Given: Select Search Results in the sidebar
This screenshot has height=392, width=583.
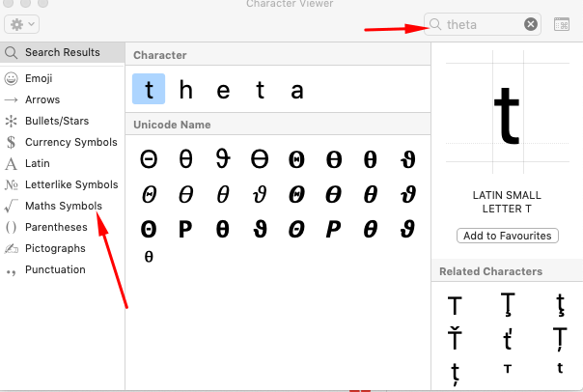Looking at the screenshot, I should click(x=62, y=52).
